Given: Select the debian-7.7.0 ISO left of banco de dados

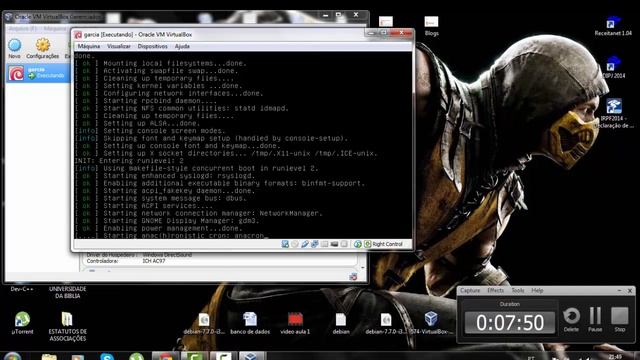Looking at the screenshot, I should click(x=204, y=323).
